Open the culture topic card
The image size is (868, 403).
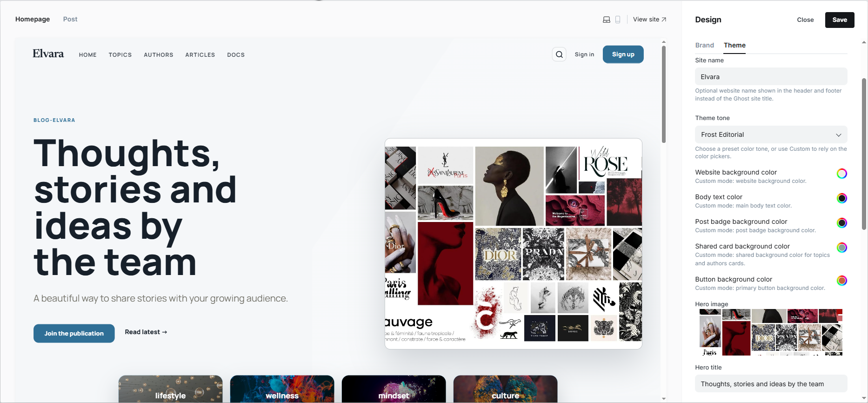(506, 389)
